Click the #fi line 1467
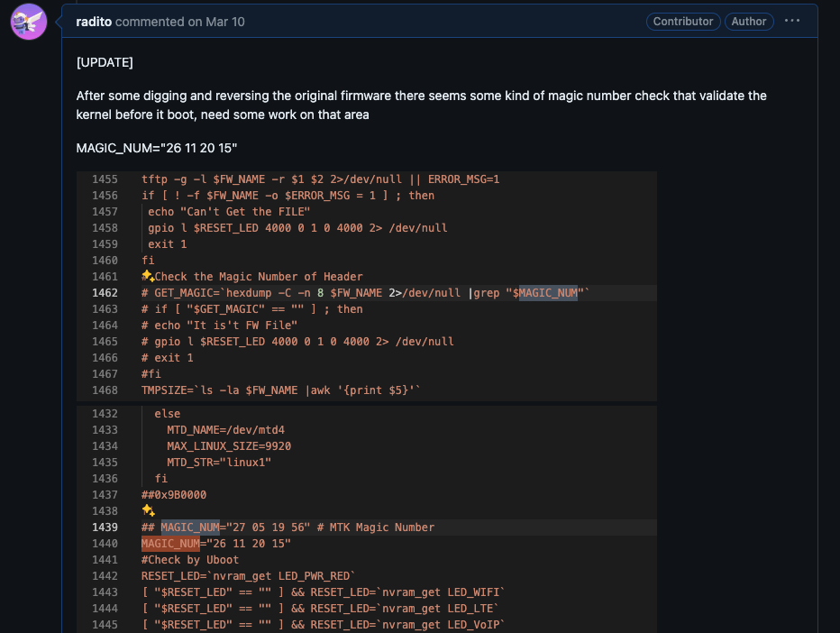Image resolution: width=840 pixels, height=633 pixels. pyautogui.click(x=151, y=374)
